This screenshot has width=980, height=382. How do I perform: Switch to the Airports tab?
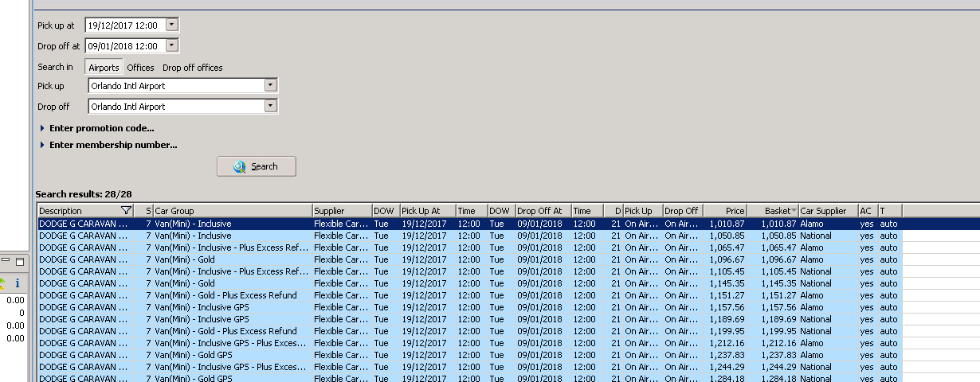pos(104,68)
